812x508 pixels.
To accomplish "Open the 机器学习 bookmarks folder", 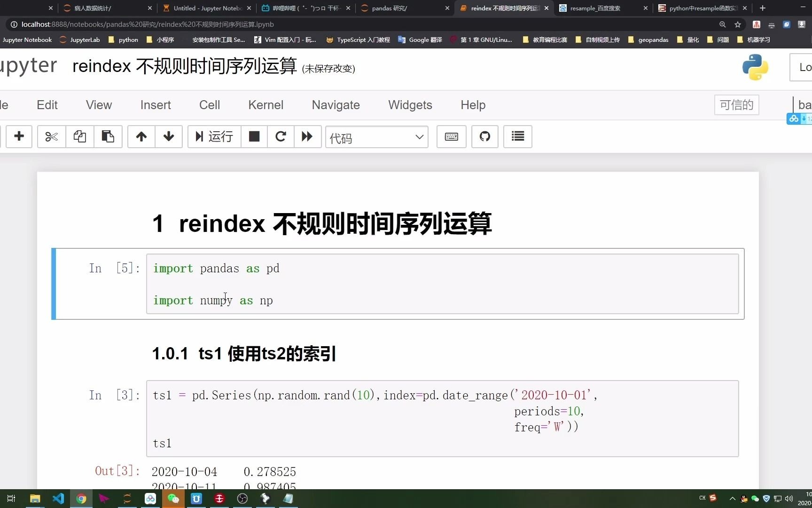I will 754,40.
